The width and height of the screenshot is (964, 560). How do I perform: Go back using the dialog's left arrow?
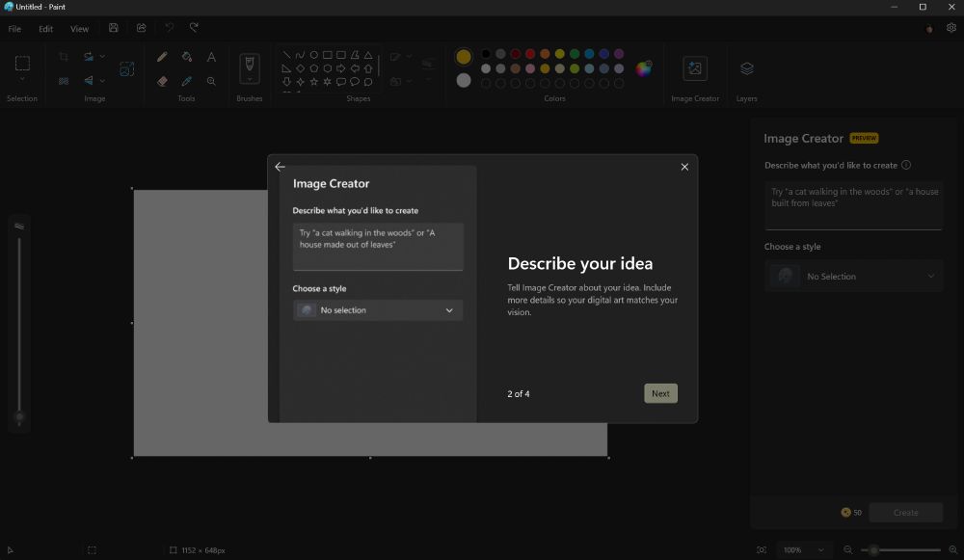pyautogui.click(x=280, y=167)
